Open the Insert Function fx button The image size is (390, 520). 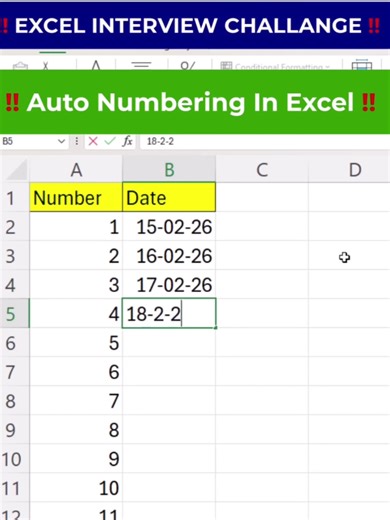coord(127,141)
